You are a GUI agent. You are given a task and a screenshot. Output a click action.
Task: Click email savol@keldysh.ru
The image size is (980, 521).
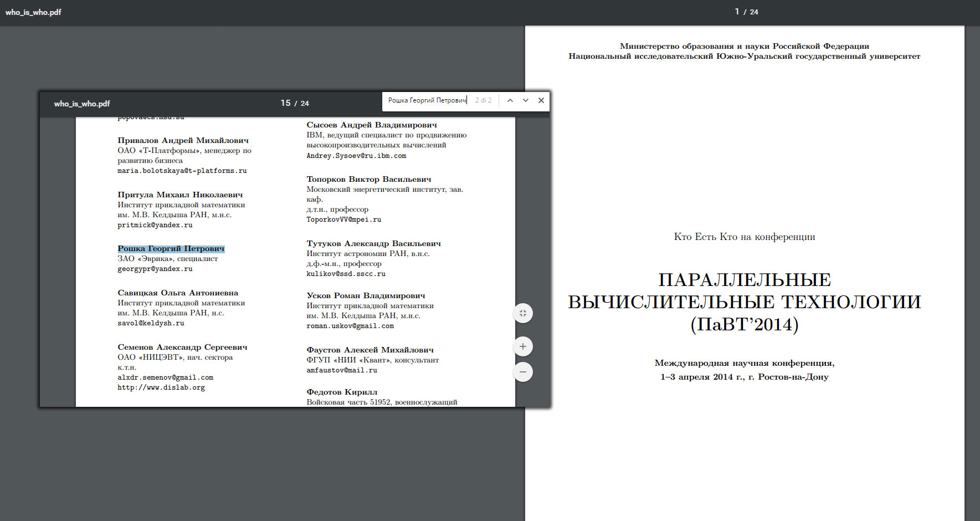(x=151, y=323)
